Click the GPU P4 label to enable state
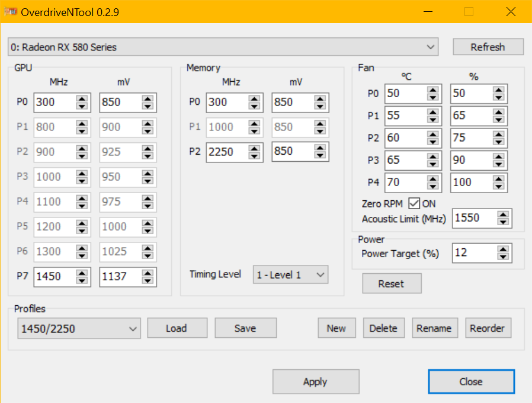Image resolution: width=532 pixels, height=403 pixels. tap(23, 201)
